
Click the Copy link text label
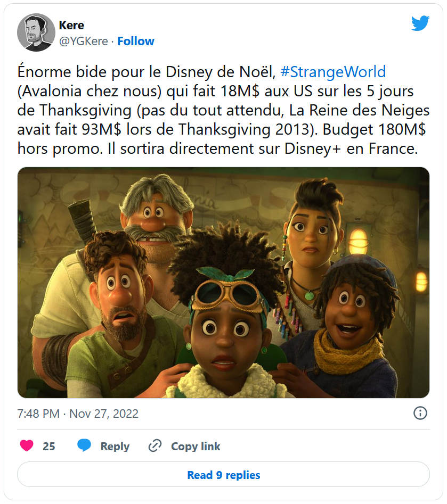point(196,446)
